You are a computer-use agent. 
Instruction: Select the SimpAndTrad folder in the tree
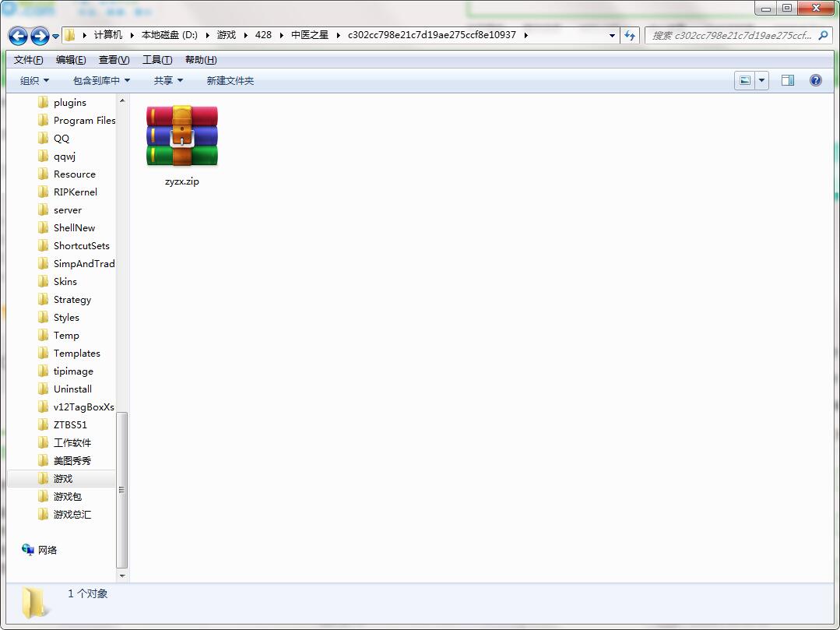click(76, 263)
